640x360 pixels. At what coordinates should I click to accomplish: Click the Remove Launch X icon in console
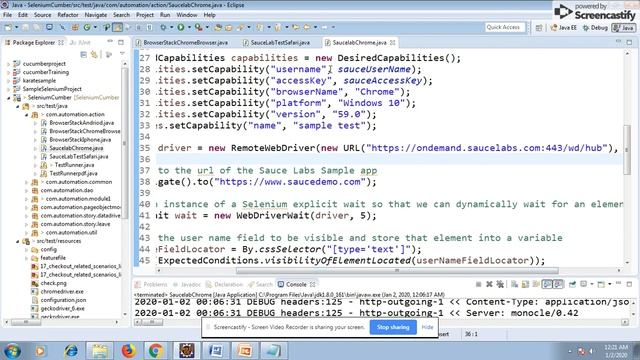coord(489,284)
